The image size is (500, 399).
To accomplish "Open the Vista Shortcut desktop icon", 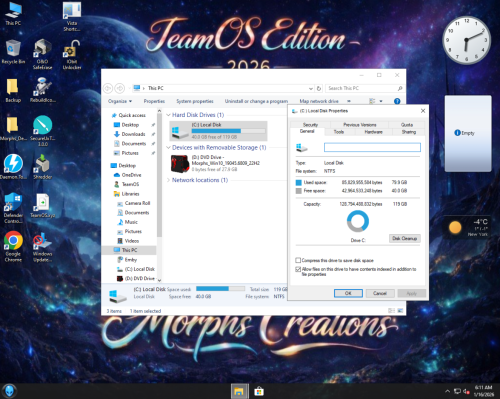I will [72, 16].
